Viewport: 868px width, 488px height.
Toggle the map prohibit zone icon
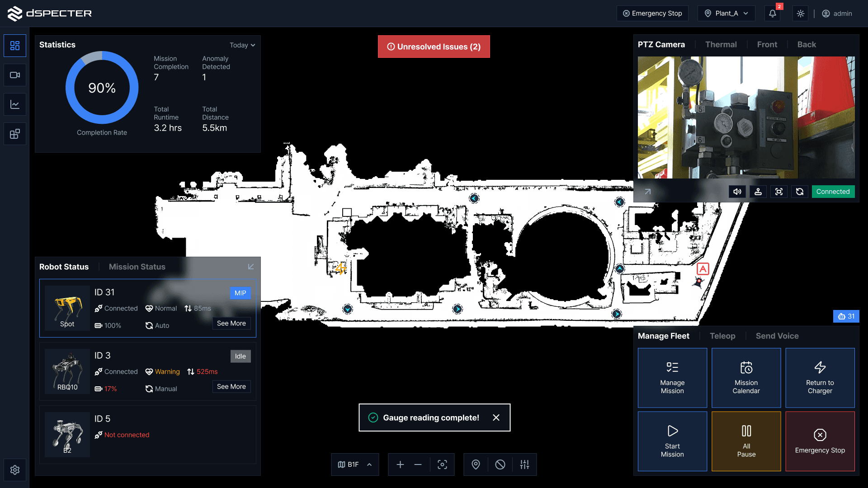pos(500,465)
